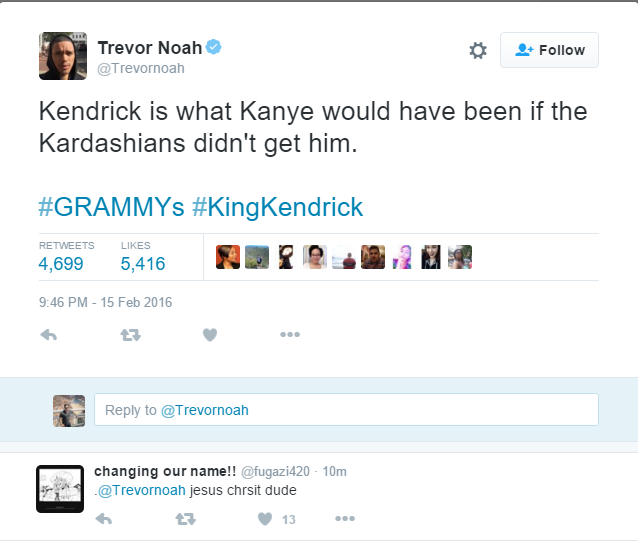View retweets count 4,699
Image resolution: width=638 pixels, height=543 pixels.
[61, 264]
